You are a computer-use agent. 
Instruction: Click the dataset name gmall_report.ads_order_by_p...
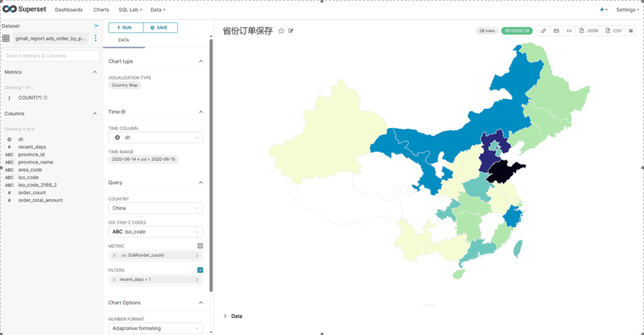(x=51, y=38)
